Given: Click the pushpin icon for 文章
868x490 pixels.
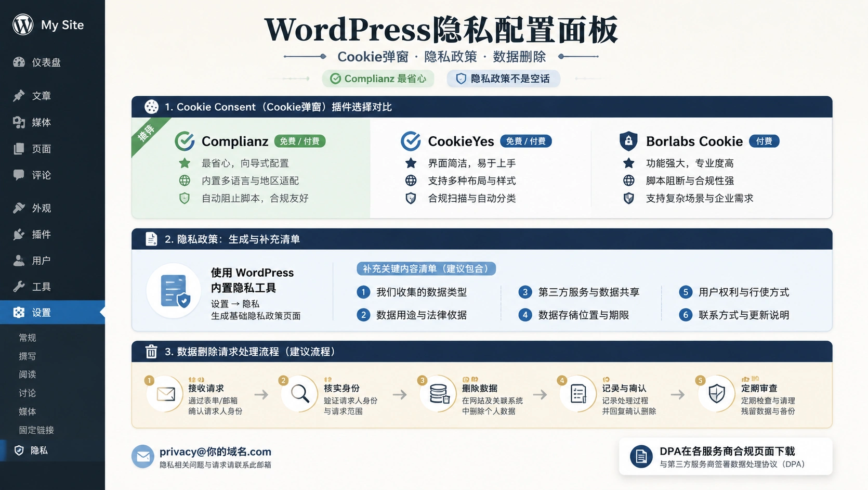Looking at the screenshot, I should pyautogui.click(x=19, y=96).
